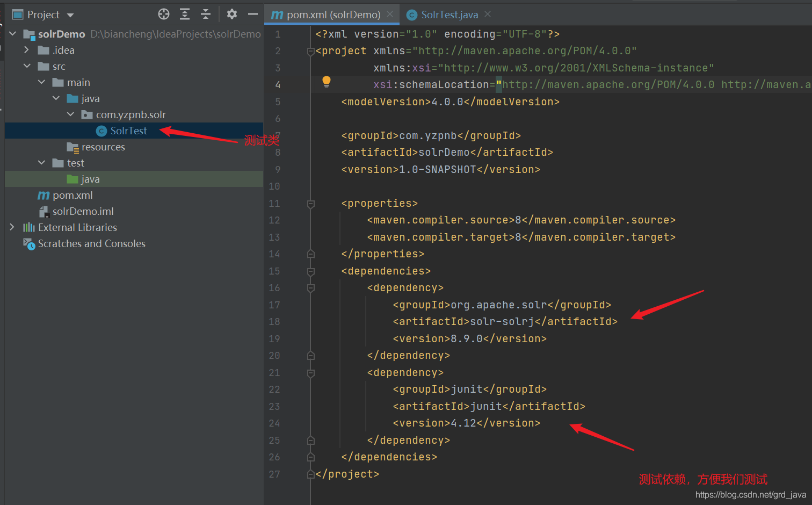
Task: Click line number 10 in gutter
Action: (274, 186)
